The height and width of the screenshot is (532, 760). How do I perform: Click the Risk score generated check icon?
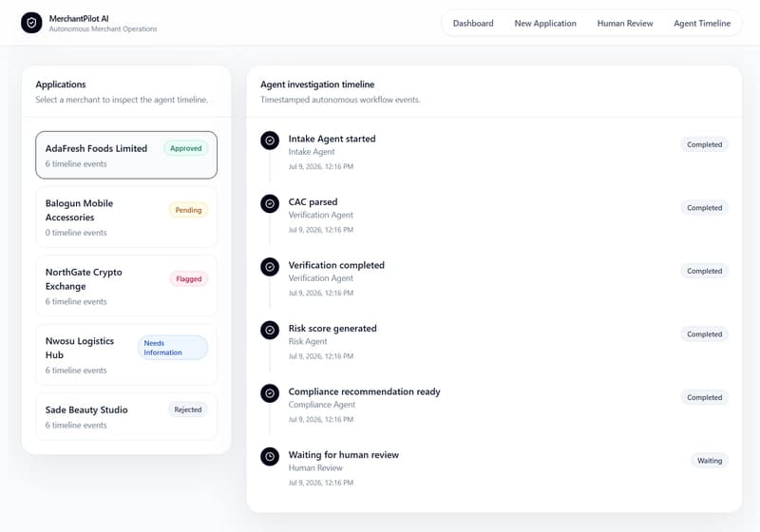270,330
